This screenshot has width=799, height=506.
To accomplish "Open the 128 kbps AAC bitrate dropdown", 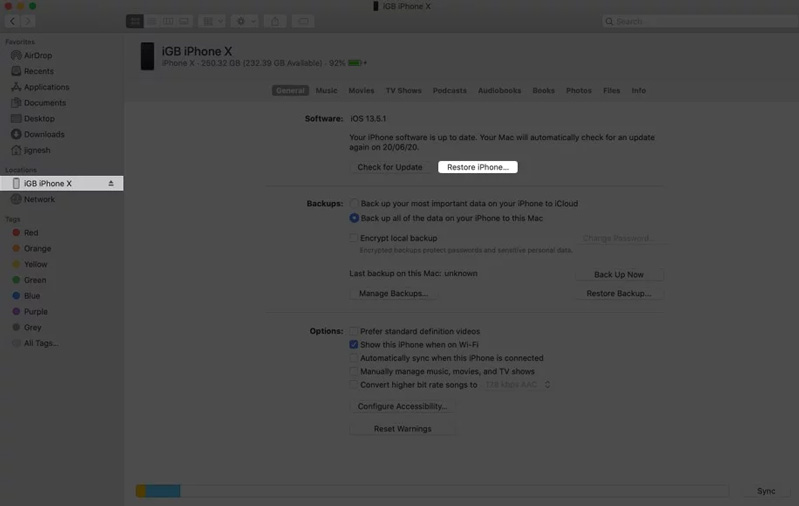I will point(517,384).
